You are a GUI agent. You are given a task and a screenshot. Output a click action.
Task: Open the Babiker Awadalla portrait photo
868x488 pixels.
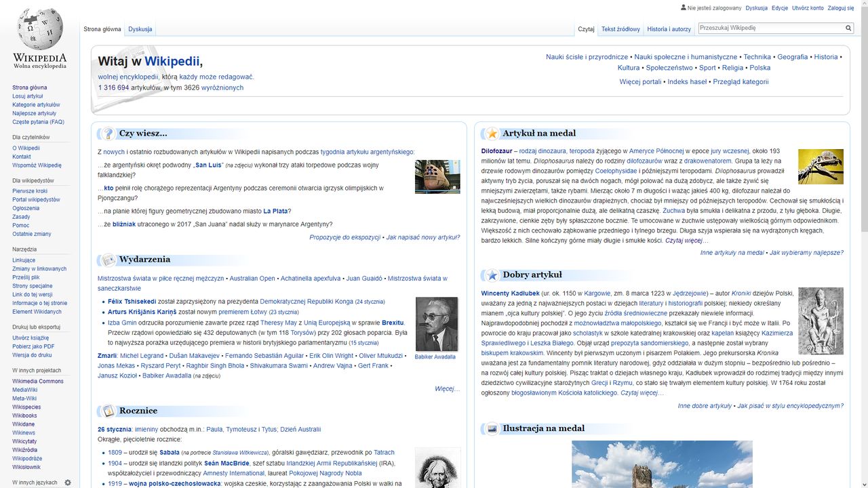pos(437,324)
